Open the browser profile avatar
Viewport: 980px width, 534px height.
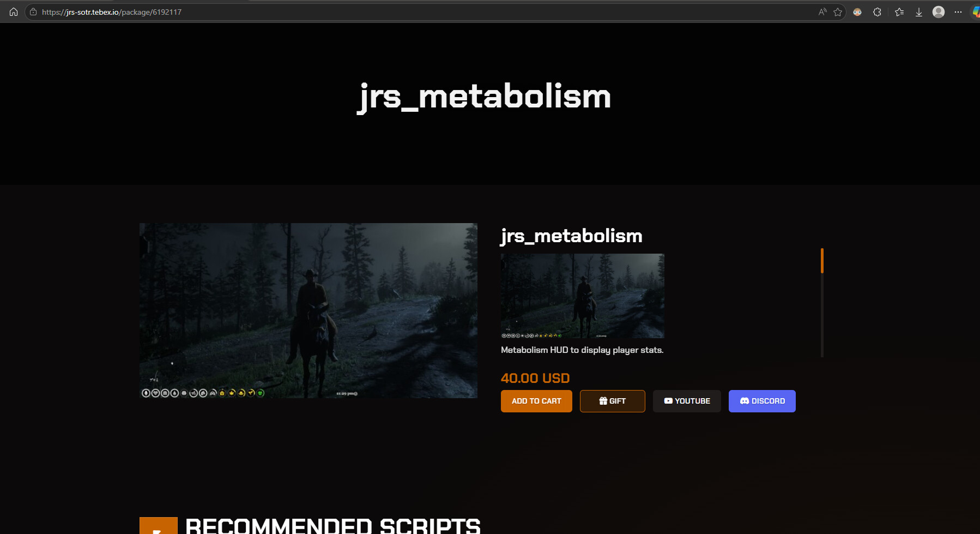click(939, 12)
